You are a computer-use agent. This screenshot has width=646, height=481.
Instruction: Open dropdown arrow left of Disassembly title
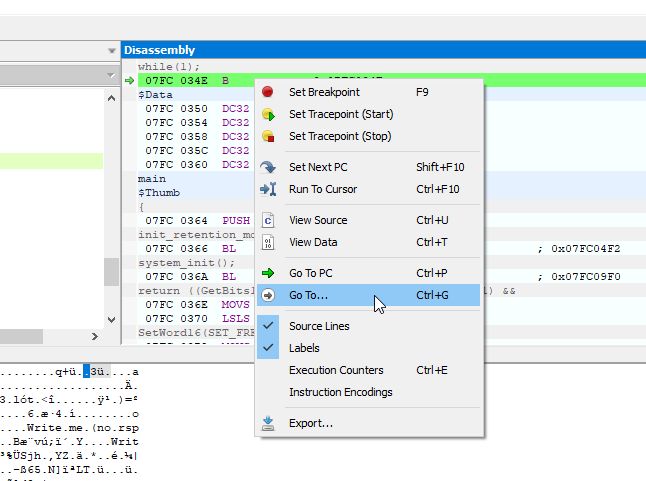point(112,51)
